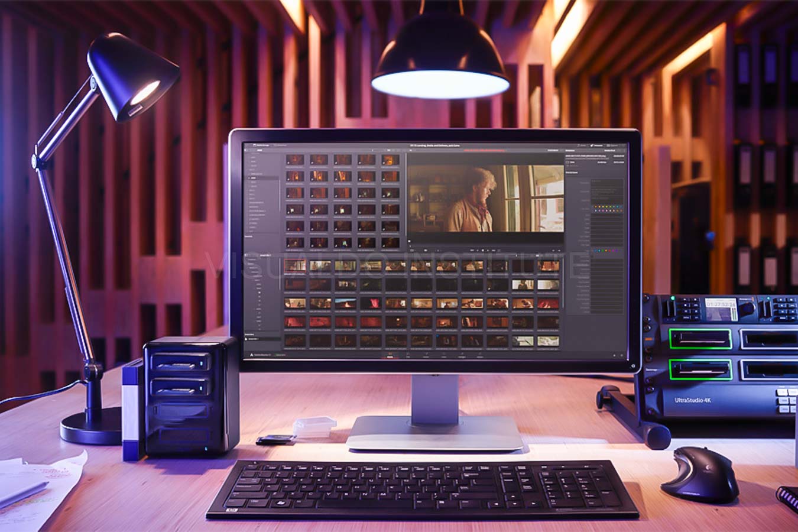Switch to the Edit page
This screenshot has width=798, height=532.
(408, 357)
